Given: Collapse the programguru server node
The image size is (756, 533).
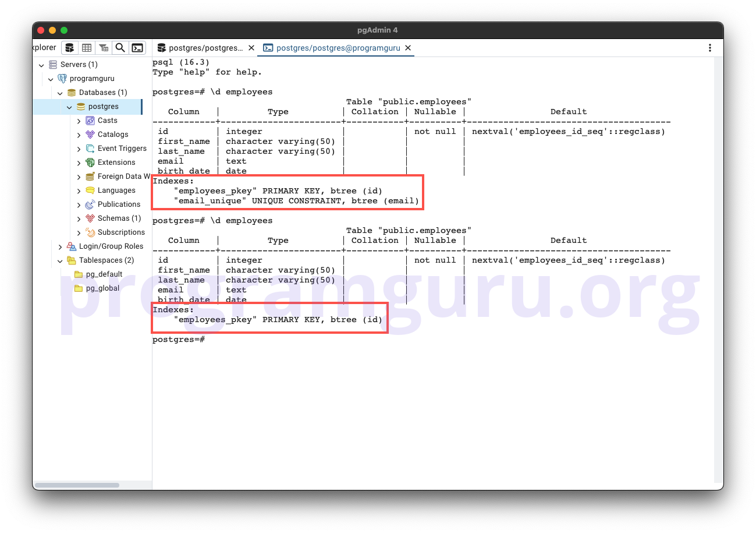Looking at the screenshot, I should pos(51,79).
